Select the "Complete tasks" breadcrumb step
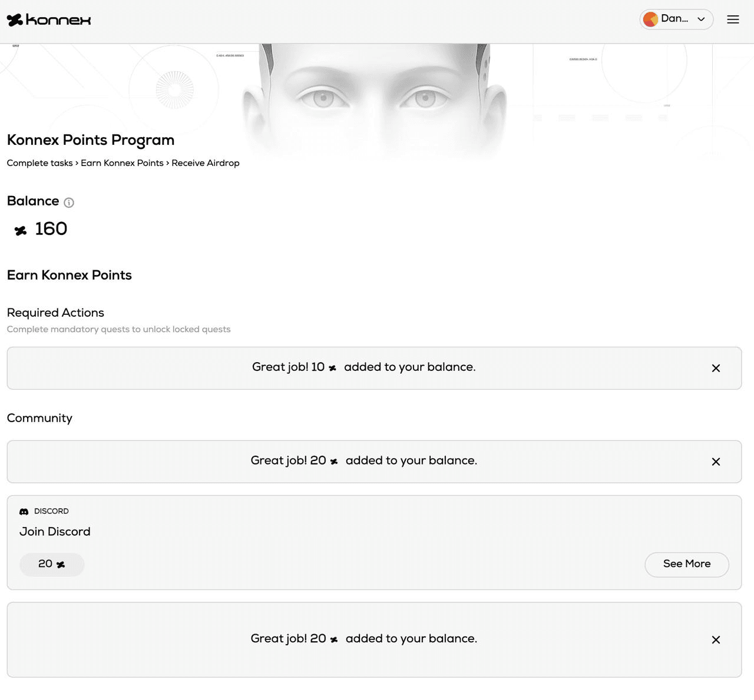This screenshot has height=700, width=754. pyautogui.click(x=39, y=163)
